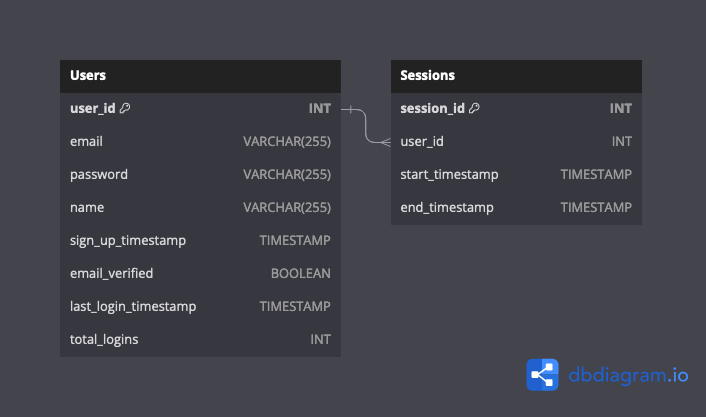Select the Sessions table header
706x417 pixels.
[516, 75]
